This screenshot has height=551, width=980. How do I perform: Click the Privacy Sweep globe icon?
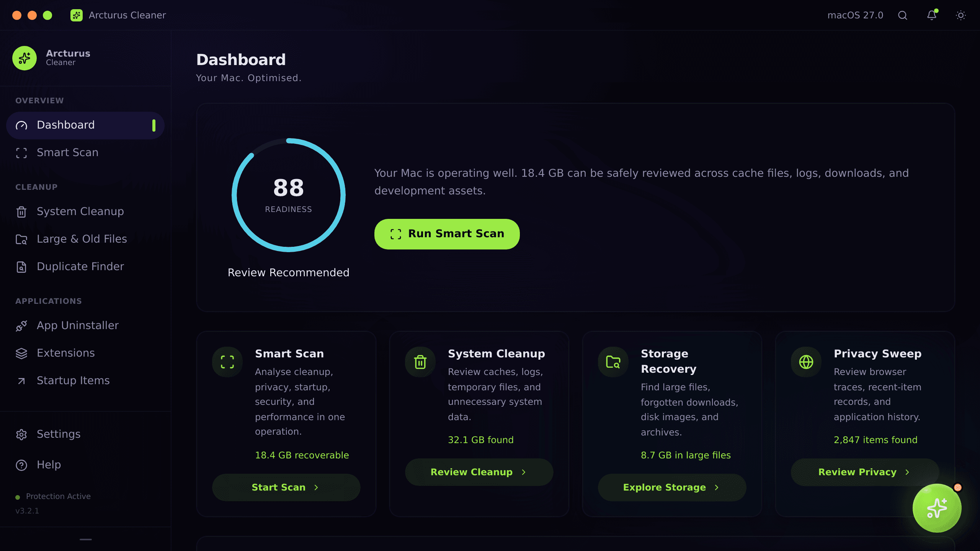[x=806, y=362]
